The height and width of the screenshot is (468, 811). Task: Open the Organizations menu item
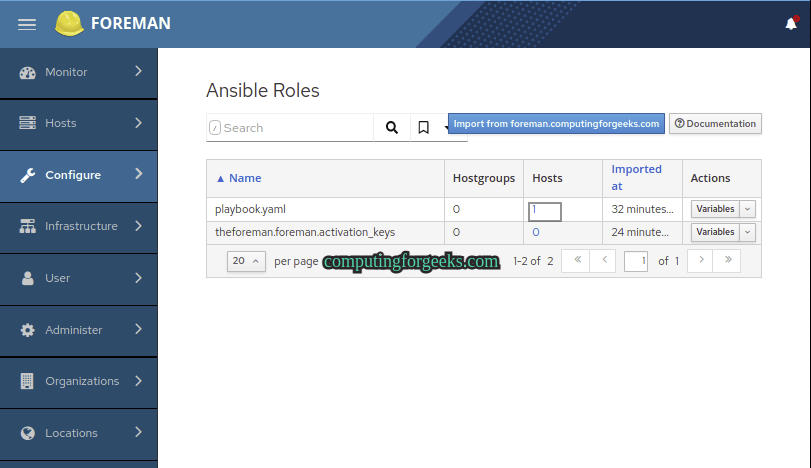click(79, 382)
